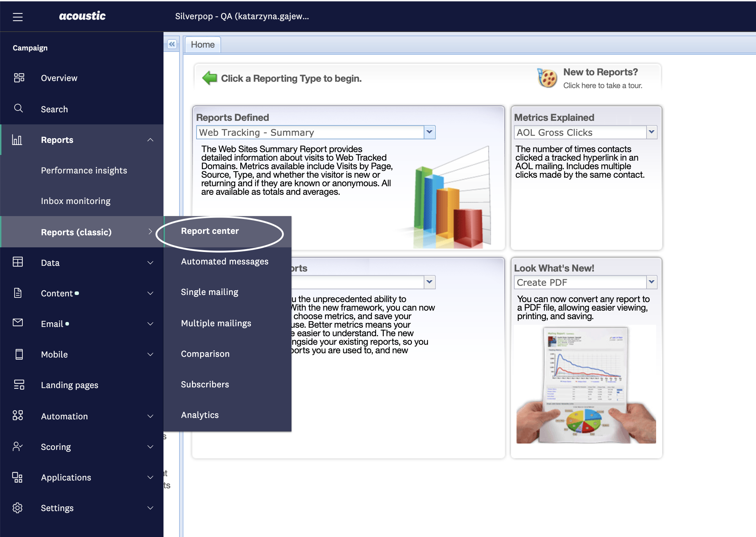The height and width of the screenshot is (537, 756).
Task: Open the Search page
Action: (x=54, y=109)
